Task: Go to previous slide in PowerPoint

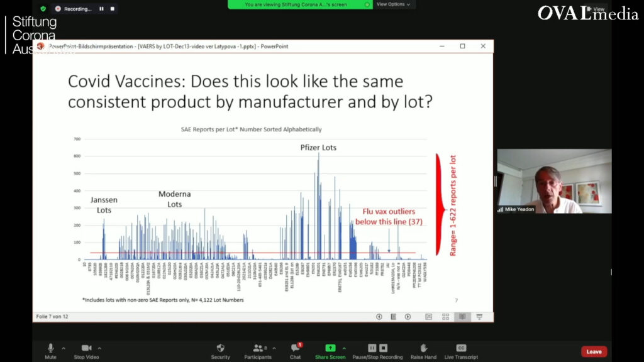Action: [379, 317]
